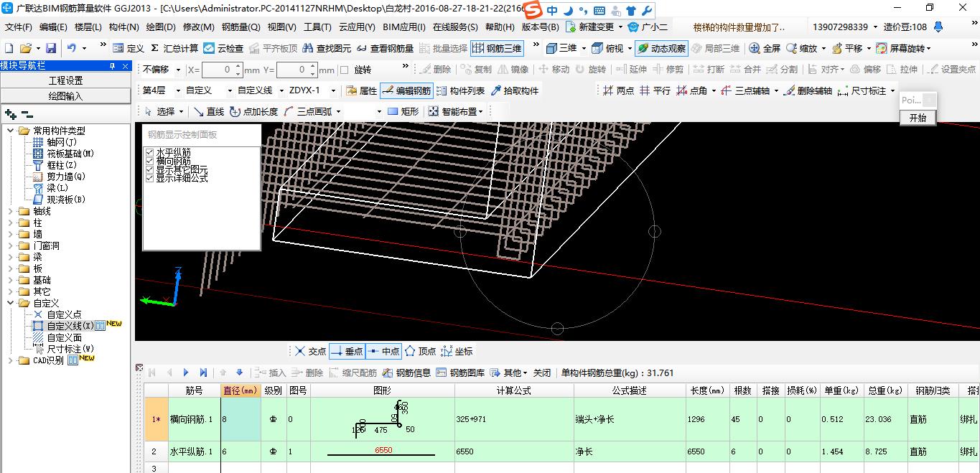Click the 绘图输入 button

click(65, 95)
